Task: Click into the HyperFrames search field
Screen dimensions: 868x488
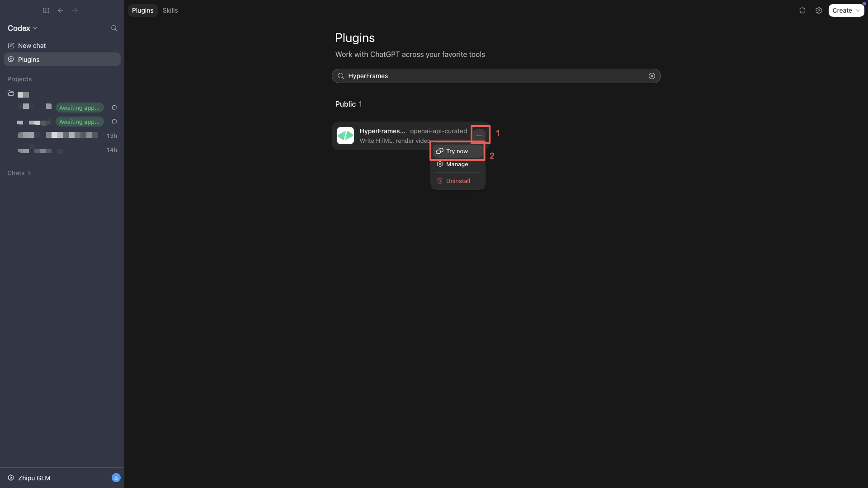Action: click(496, 76)
